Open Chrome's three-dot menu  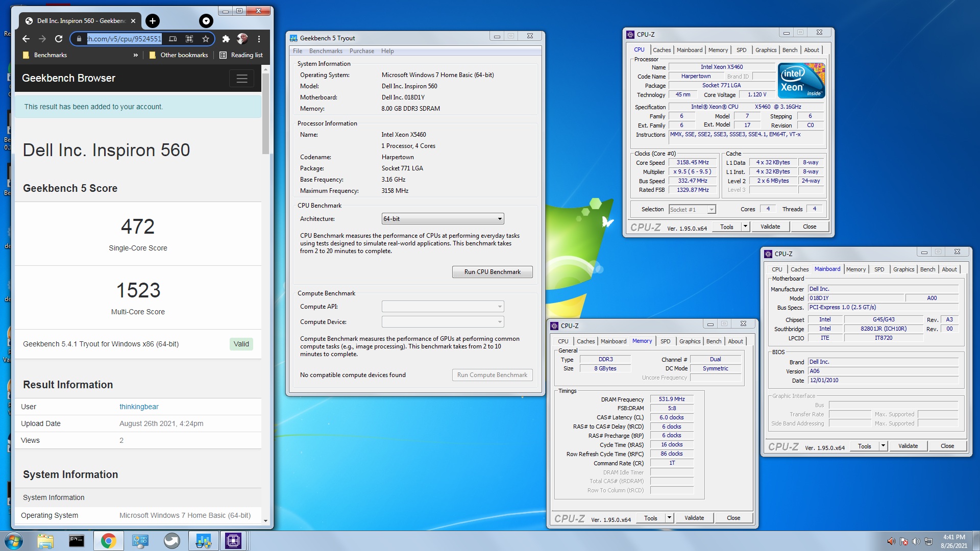259,39
